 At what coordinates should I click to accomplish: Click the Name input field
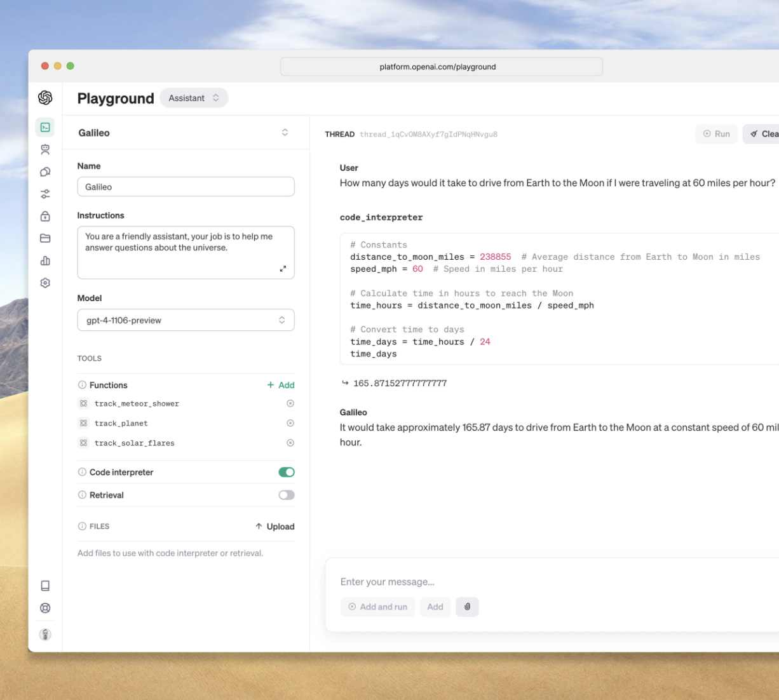[186, 187]
